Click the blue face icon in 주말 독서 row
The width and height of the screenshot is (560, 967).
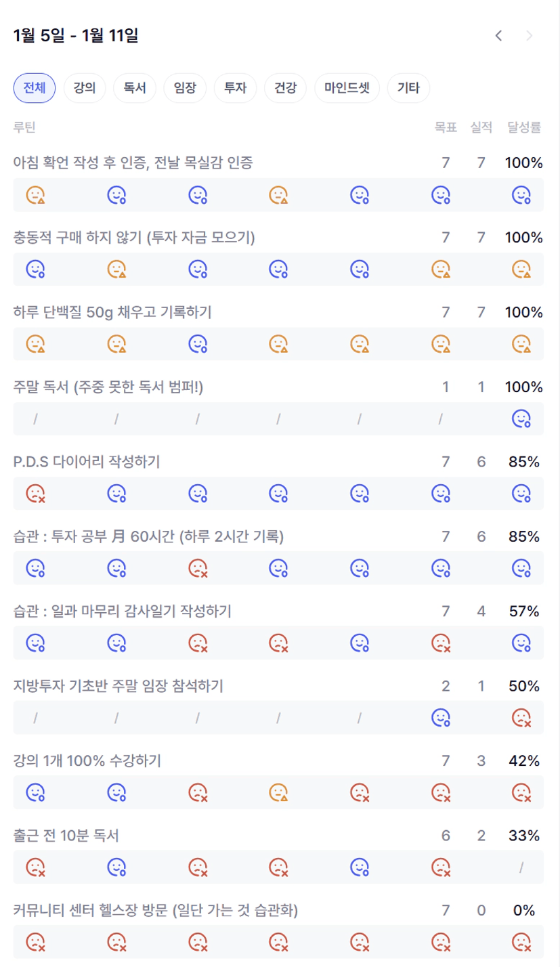(x=521, y=420)
